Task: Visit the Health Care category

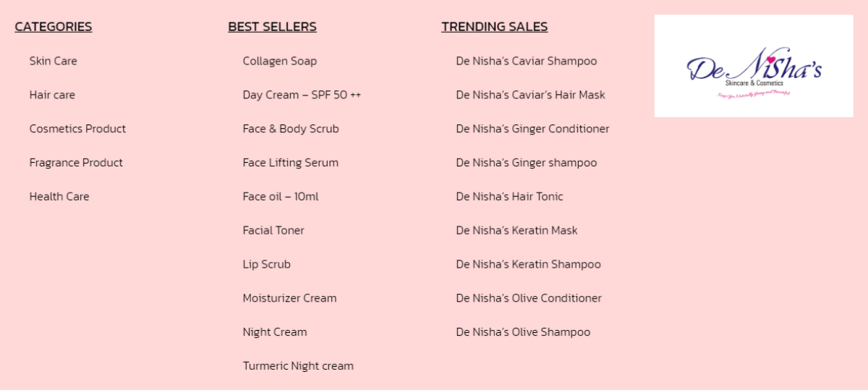Action: click(x=59, y=197)
